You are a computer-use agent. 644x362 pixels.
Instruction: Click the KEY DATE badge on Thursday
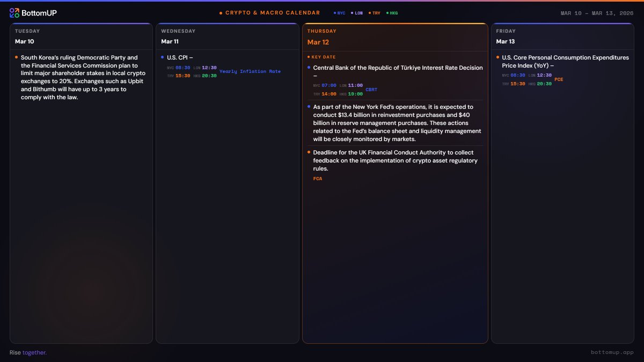(x=322, y=57)
